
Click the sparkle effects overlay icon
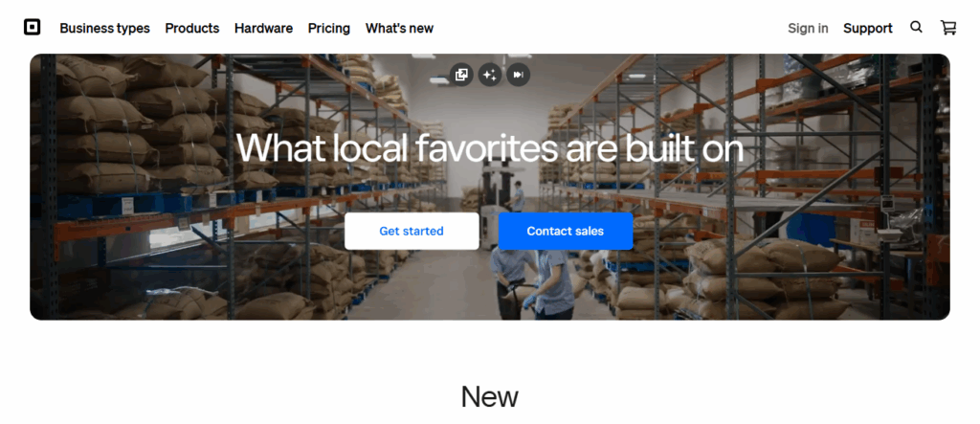point(490,75)
